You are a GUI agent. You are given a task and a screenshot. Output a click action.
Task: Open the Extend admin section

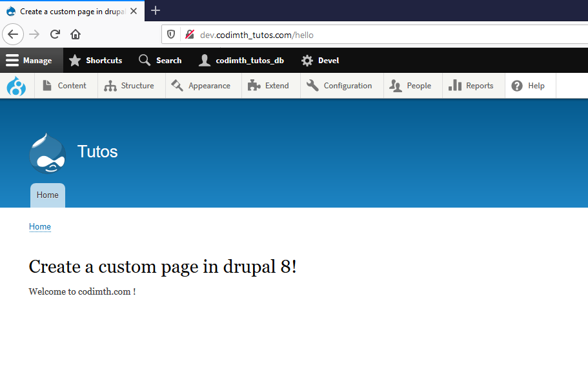pos(270,85)
